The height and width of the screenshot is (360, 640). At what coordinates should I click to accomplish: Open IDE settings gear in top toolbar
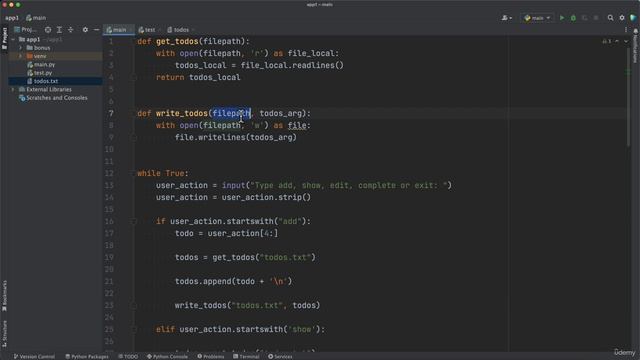622,18
